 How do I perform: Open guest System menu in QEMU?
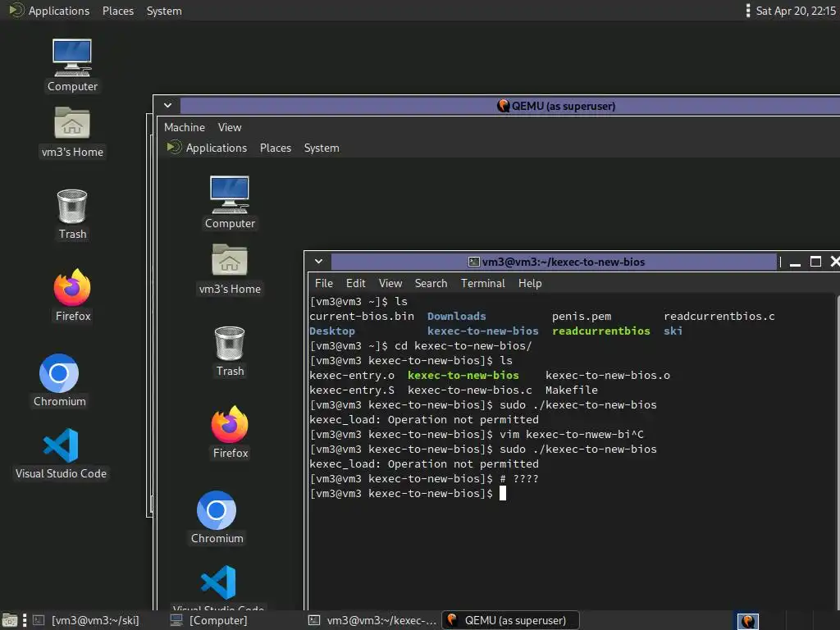point(322,148)
